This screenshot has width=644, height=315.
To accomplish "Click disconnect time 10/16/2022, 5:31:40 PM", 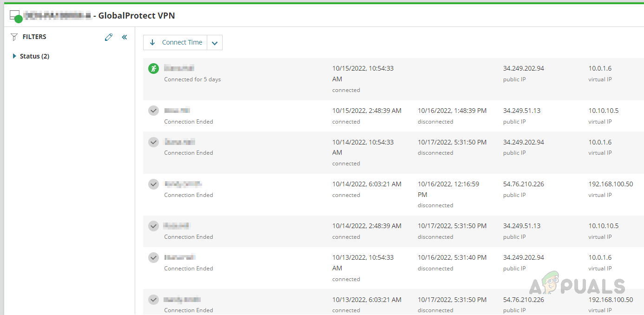I will 452,257.
